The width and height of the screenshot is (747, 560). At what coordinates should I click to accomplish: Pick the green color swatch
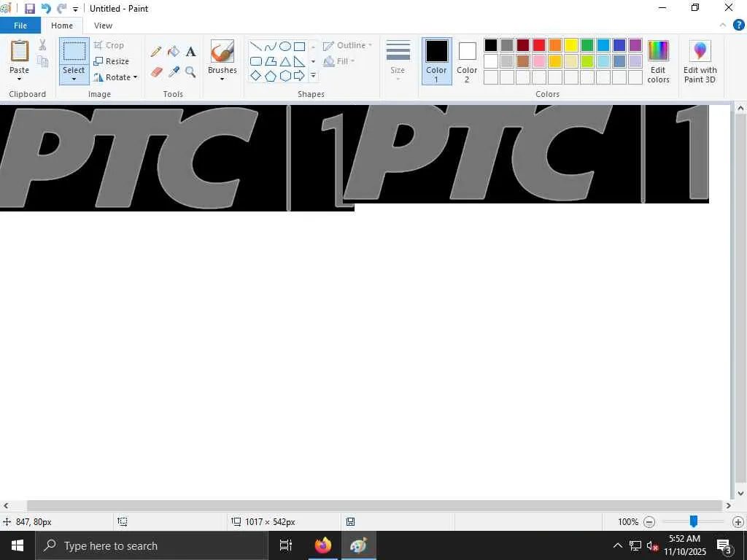[x=587, y=45]
